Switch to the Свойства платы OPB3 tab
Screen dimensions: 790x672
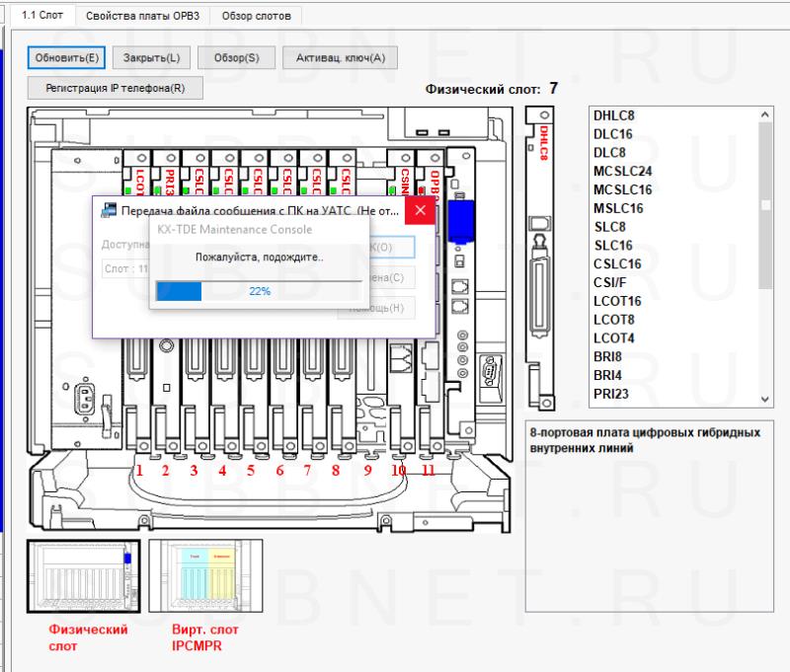[x=139, y=17]
